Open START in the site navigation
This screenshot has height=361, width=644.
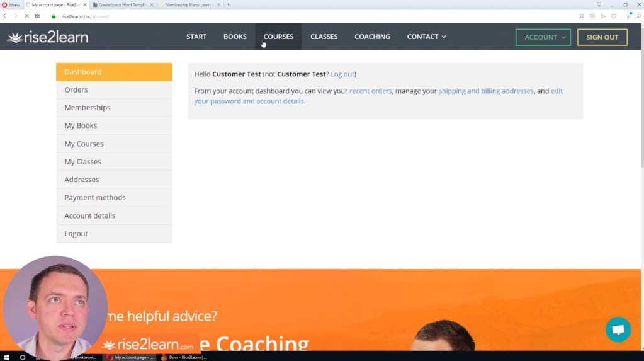click(x=196, y=37)
